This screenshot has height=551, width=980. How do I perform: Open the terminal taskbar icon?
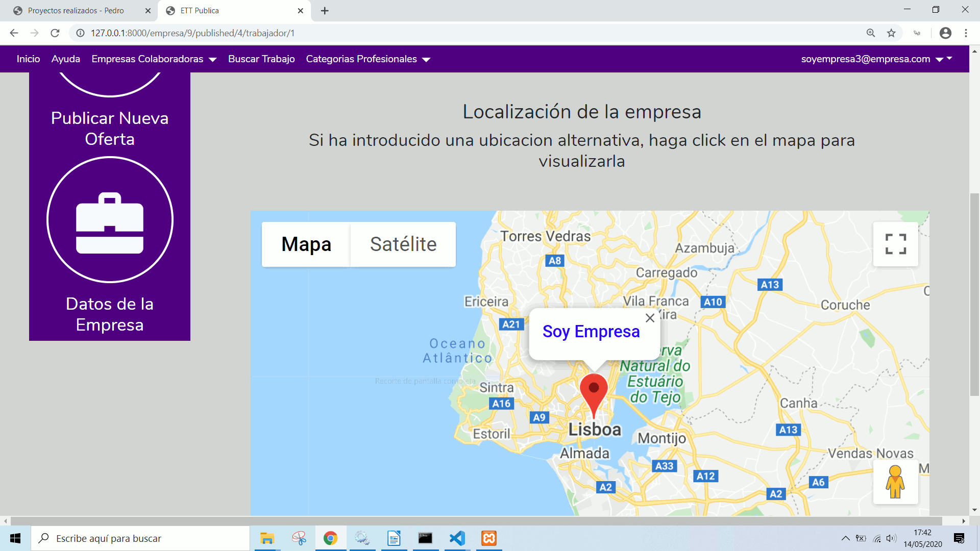425,538
